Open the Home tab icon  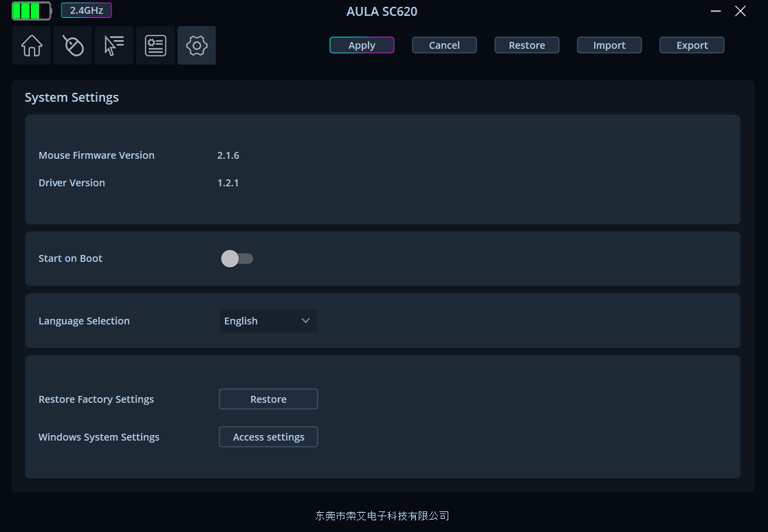(32, 45)
